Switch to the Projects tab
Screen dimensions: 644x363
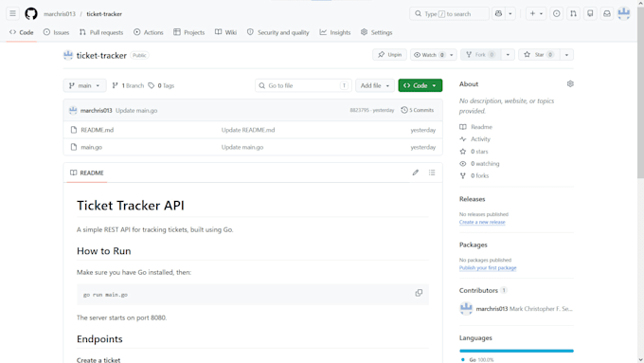[188, 32]
